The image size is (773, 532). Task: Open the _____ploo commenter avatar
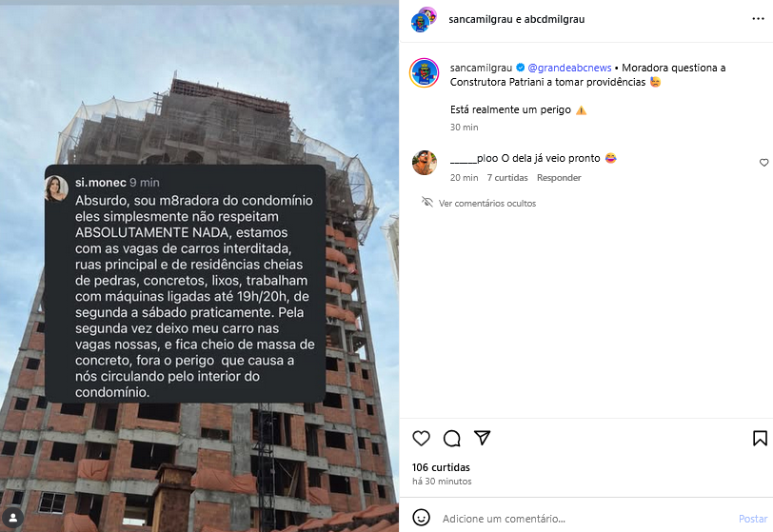[425, 163]
